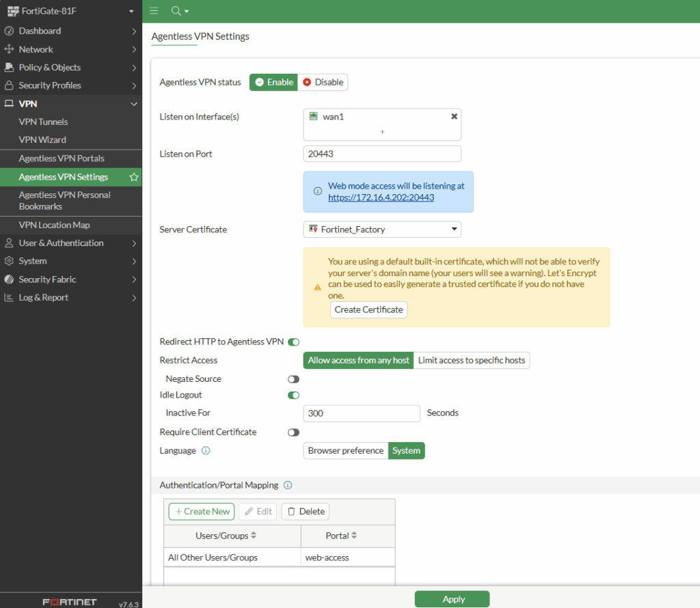Turn on Require Client Certificate

coord(293,432)
